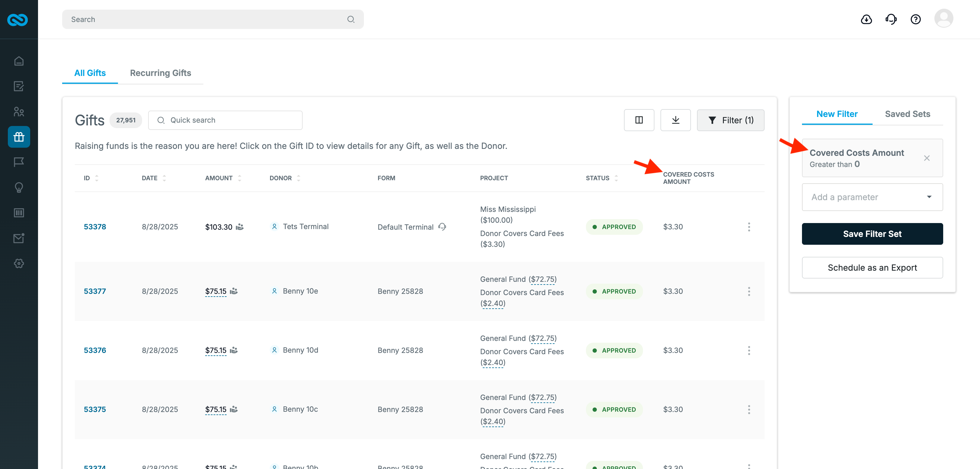980x469 pixels.
Task: Open gift ID 53377
Action: pyautogui.click(x=95, y=291)
